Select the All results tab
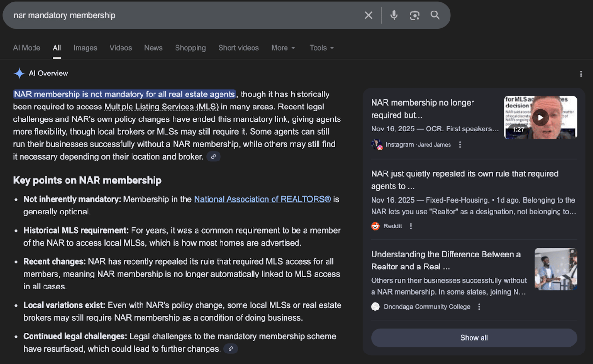This screenshot has width=593, height=364. coord(57,48)
